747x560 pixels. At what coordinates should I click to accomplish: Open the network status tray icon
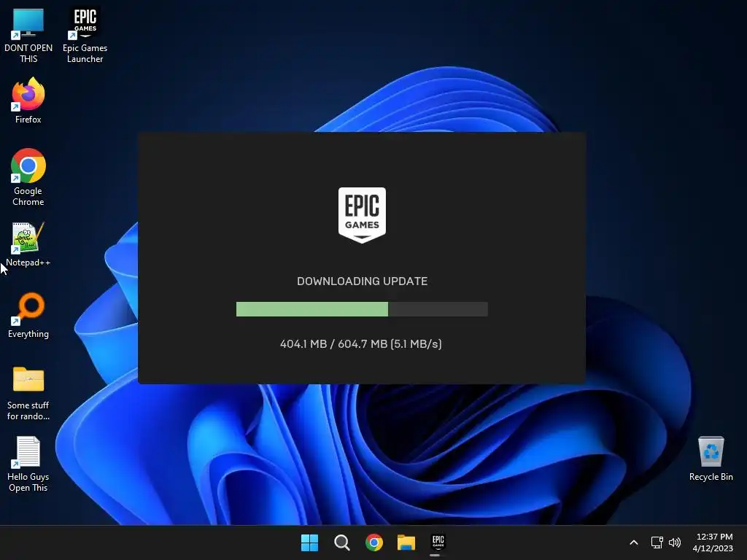click(x=657, y=542)
